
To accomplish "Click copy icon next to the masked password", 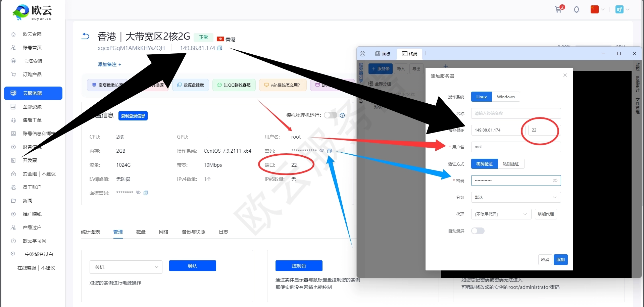I will [x=330, y=151].
